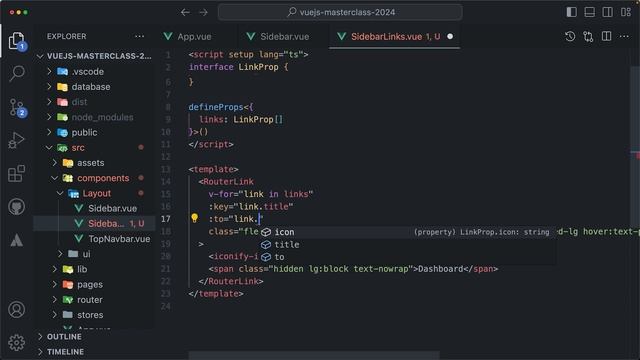The height and width of the screenshot is (360, 640).
Task: Open the Manage gear icon
Action: coord(17,342)
